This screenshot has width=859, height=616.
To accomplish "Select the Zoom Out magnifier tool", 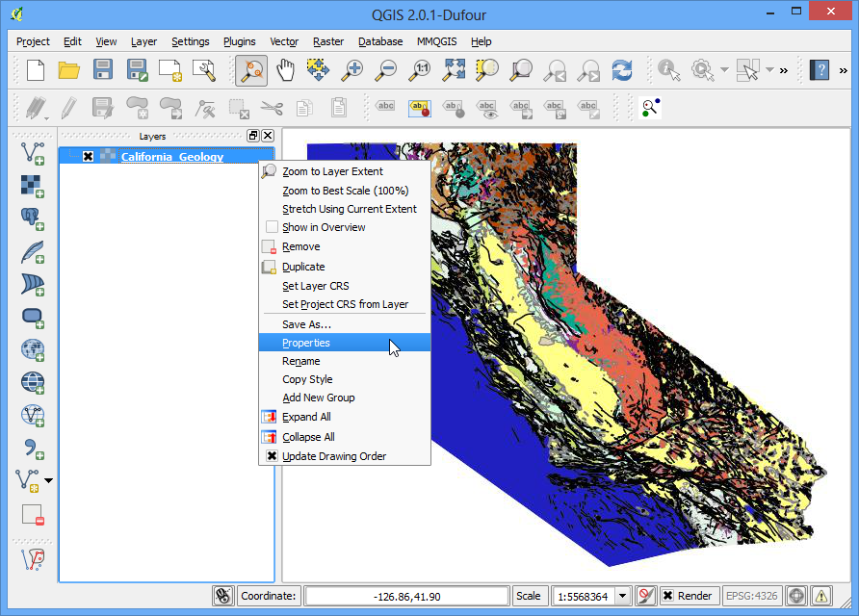I will 386,70.
